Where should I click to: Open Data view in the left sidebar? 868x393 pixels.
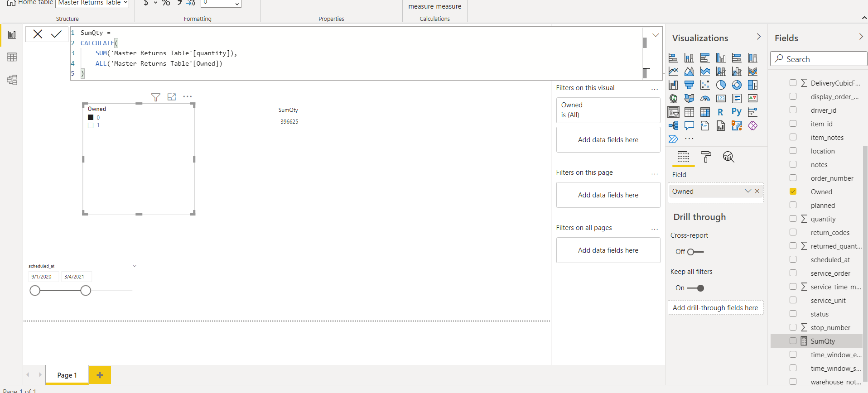[12, 57]
